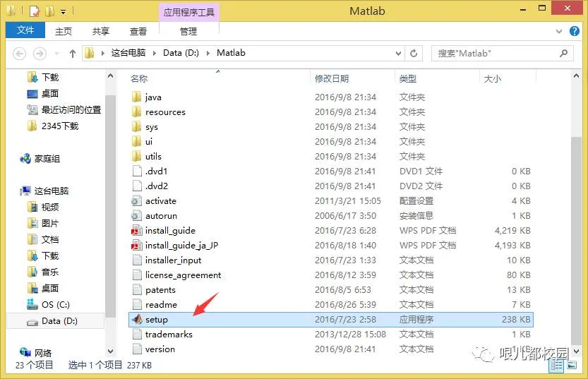Open the address bar history dropdown
This screenshot has height=379, width=588.
[x=398, y=54]
